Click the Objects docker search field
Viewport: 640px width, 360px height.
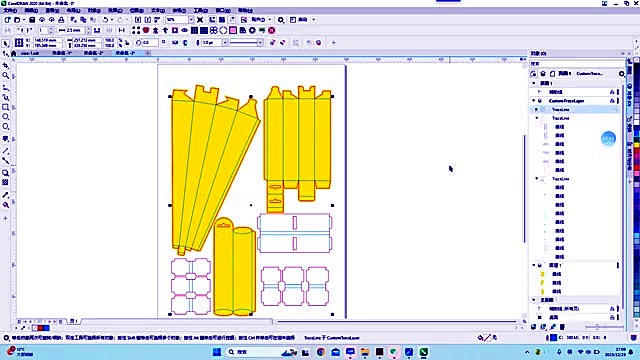click(x=577, y=64)
